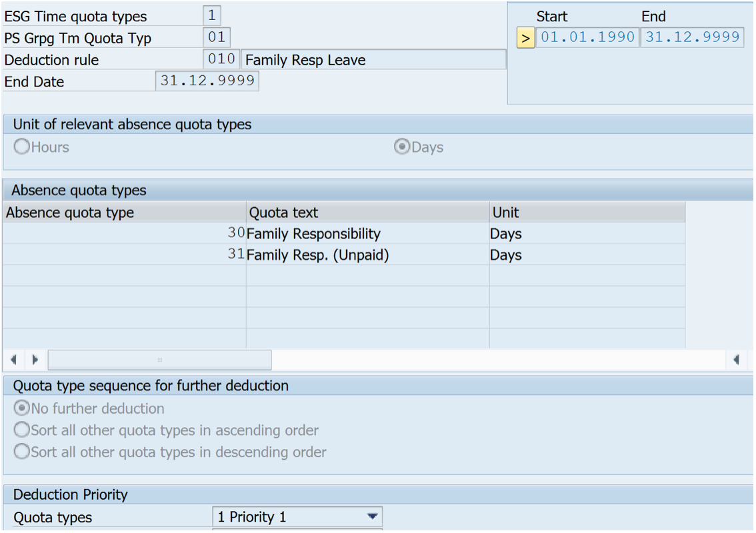Open the Quota types Priority 1 dropdown
This screenshot has width=756, height=533.
[372, 517]
